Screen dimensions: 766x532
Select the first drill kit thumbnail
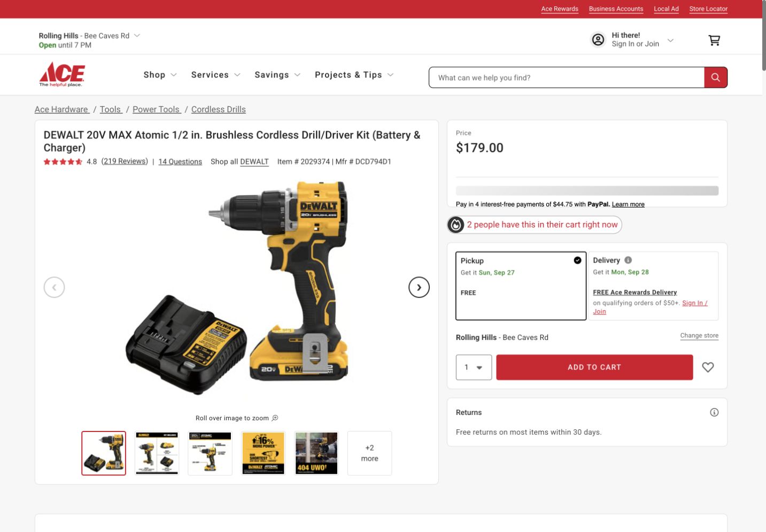[x=104, y=453]
